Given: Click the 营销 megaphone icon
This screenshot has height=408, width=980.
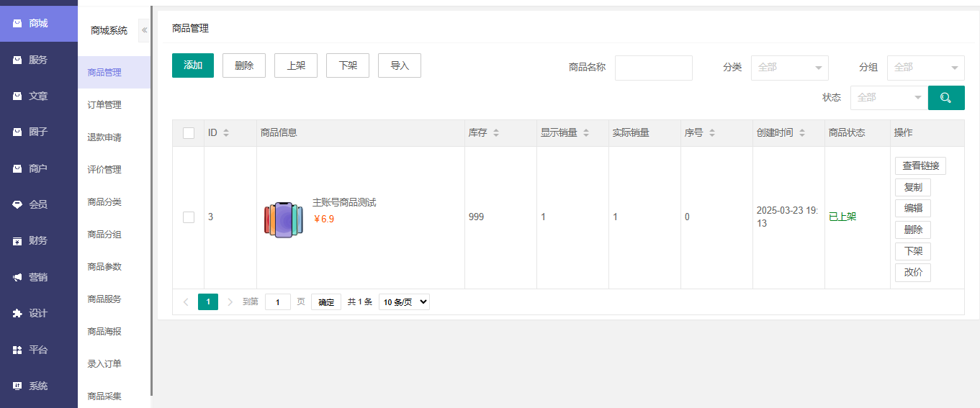Looking at the screenshot, I should [17, 277].
